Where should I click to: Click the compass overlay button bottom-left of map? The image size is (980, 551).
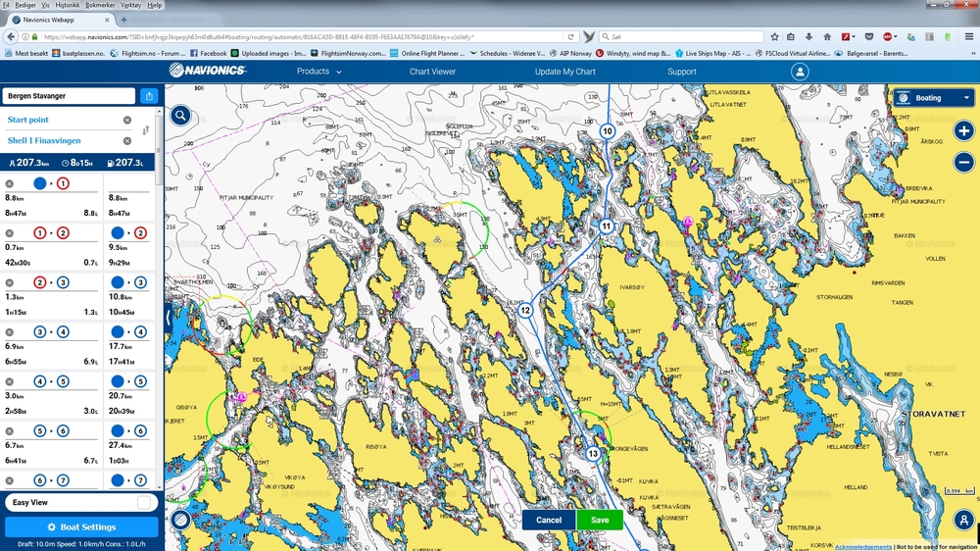pos(180,520)
